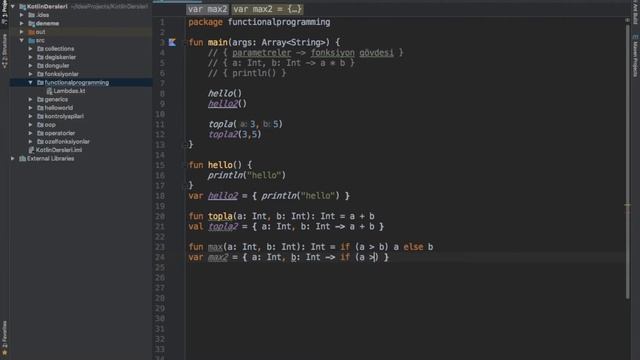Click the .idea folder icon
Viewport: 640px width, 360px height.
tap(31, 15)
